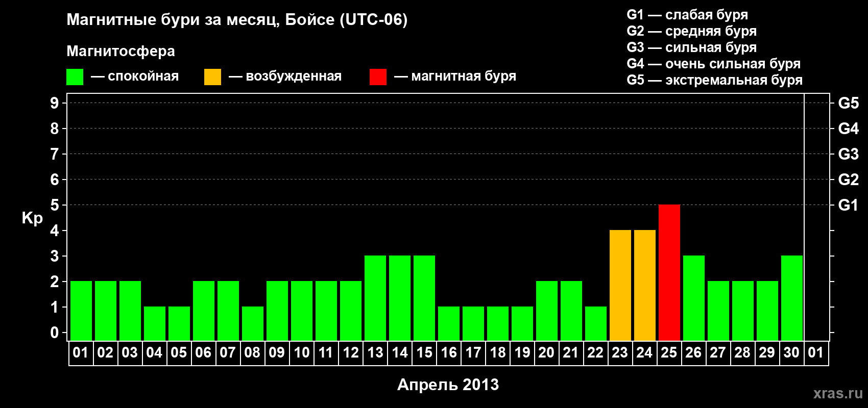Click the green bar for April 08
The height and width of the screenshot is (408, 868).
tap(253, 324)
